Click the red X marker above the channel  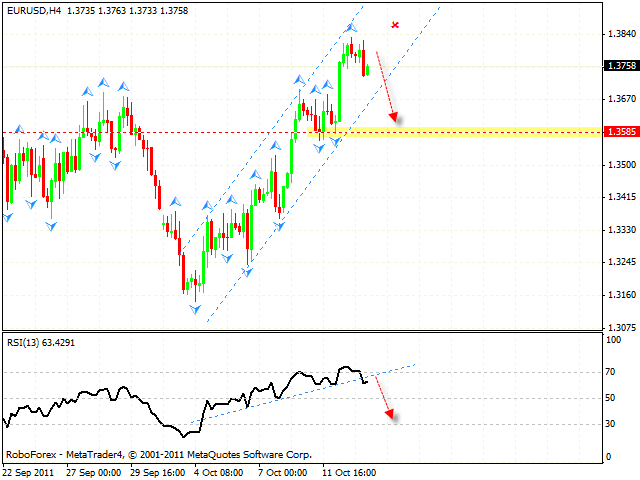point(396,25)
